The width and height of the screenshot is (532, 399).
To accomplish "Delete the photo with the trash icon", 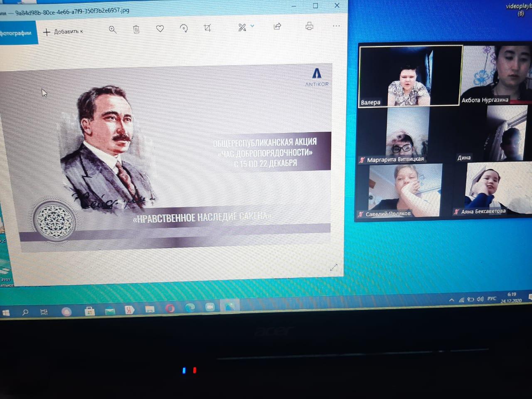I will tap(136, 29).
